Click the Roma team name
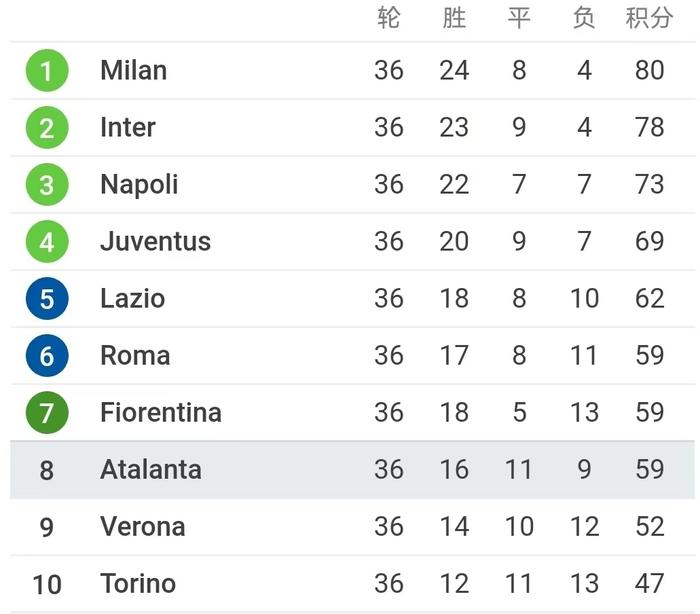The image size is (700, 614). (x=135, y=356)
